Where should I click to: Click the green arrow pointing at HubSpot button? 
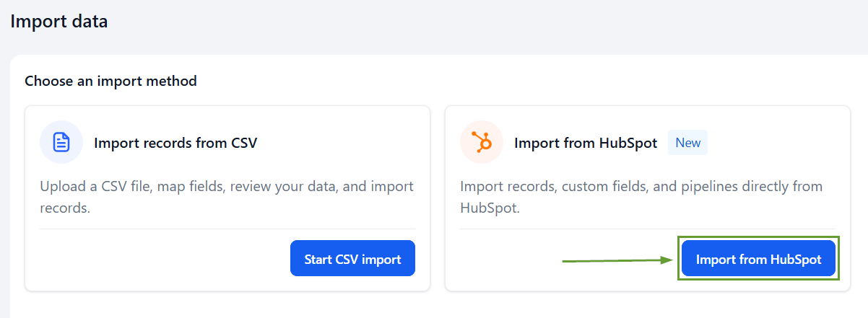tap(617, 260)
